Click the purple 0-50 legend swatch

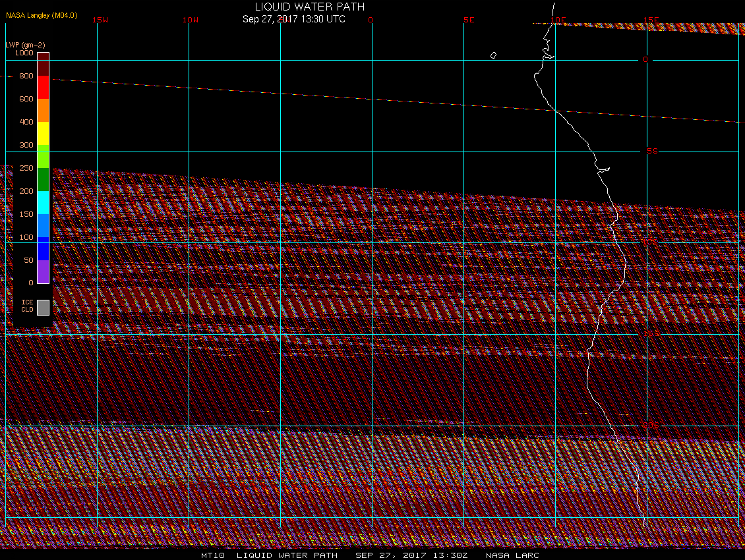pos(44,271)
